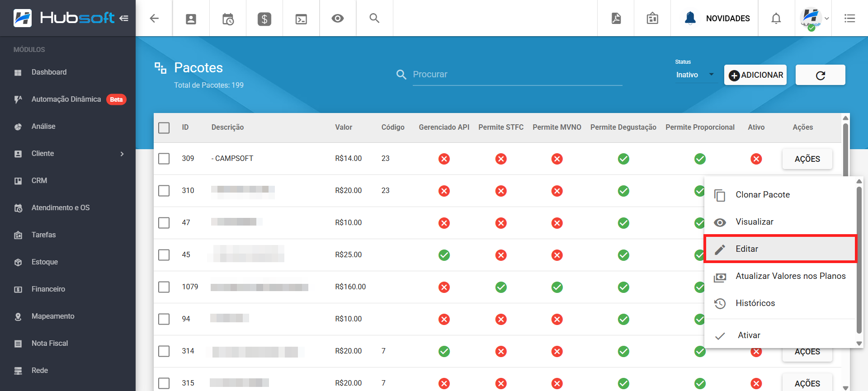Open Automação Dinâmica module
This screenshot has height=391, width=868.
[x=68, y=99]
